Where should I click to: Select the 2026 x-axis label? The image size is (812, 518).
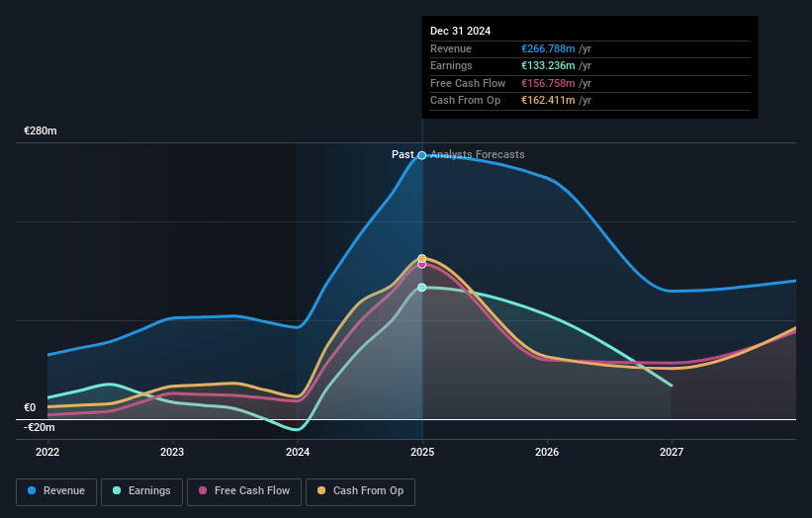click(x=547, y=452)
